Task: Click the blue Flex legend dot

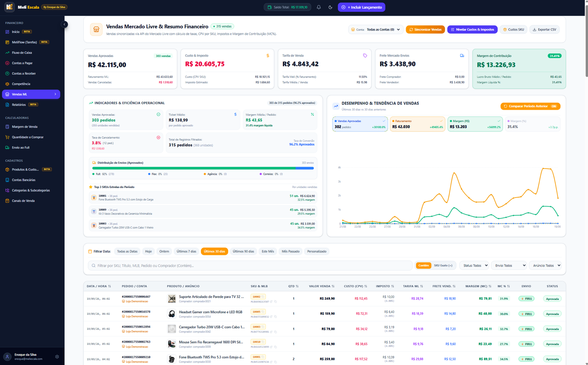Action: pos(149,174)
